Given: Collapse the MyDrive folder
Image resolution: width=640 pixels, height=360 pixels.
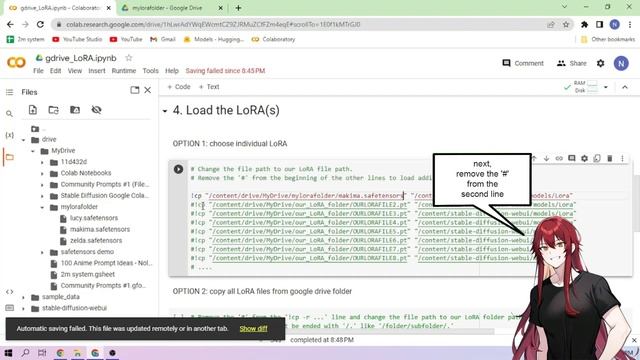Looking at the screenshot, I should (x=33, y=151).
